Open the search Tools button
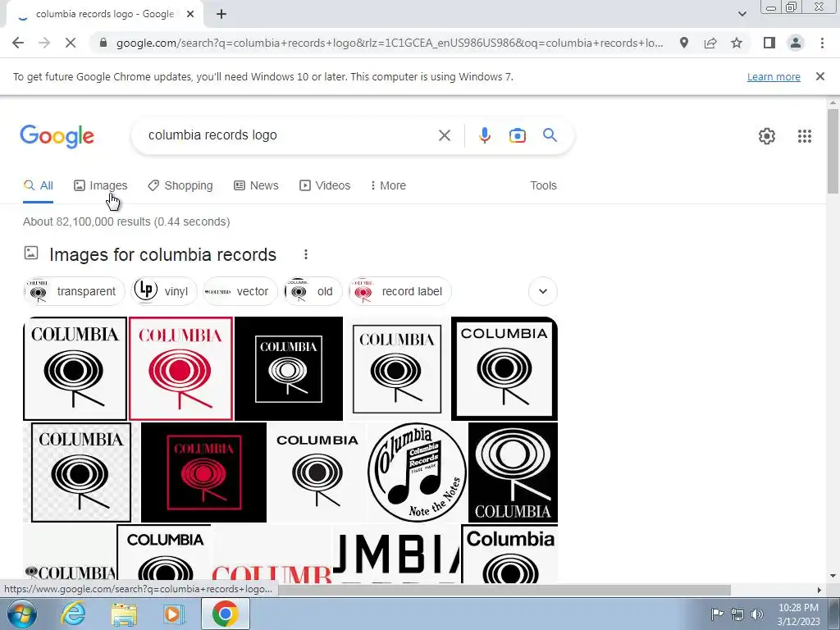The width and height of the screenshot is (840, 630). tap(543, 186)
